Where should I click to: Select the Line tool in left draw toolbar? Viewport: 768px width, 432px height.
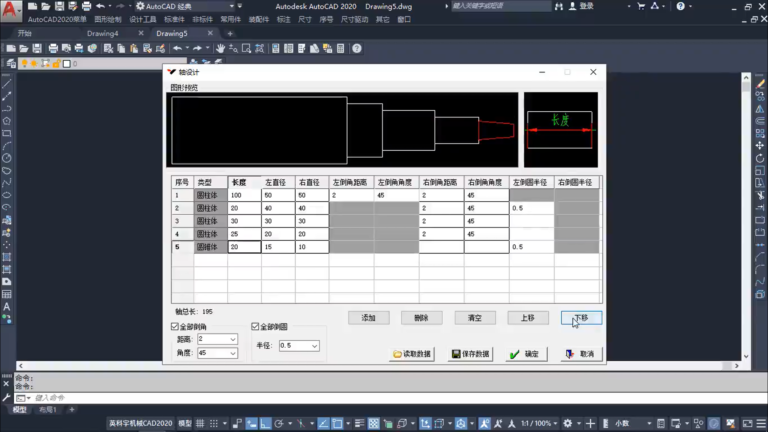[x=6, y=84]
